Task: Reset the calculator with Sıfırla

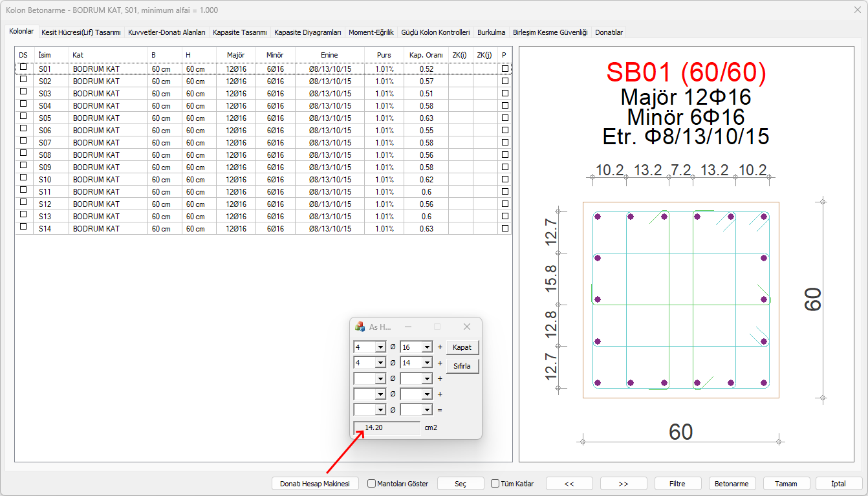Action: tap(462, 365)
